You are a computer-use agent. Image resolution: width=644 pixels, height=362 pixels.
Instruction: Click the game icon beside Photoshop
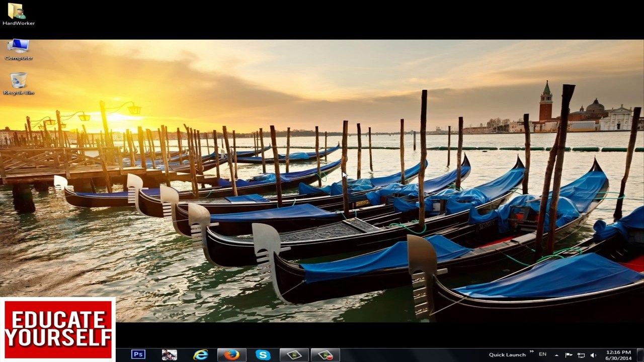point(169,354)
